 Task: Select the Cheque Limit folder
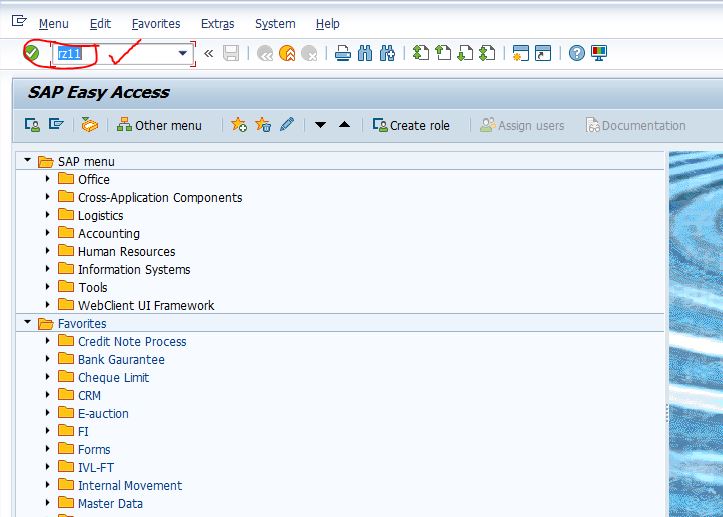coord(113,378)
